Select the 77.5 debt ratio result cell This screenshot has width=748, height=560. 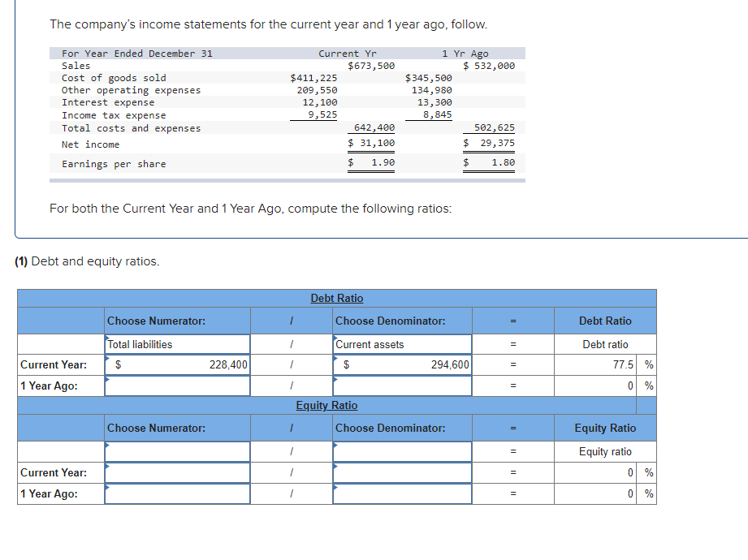pos(595,364)
